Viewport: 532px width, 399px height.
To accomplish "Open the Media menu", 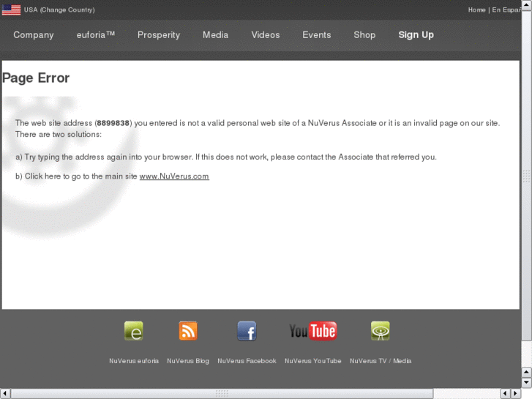I will [x=215, y=35].
